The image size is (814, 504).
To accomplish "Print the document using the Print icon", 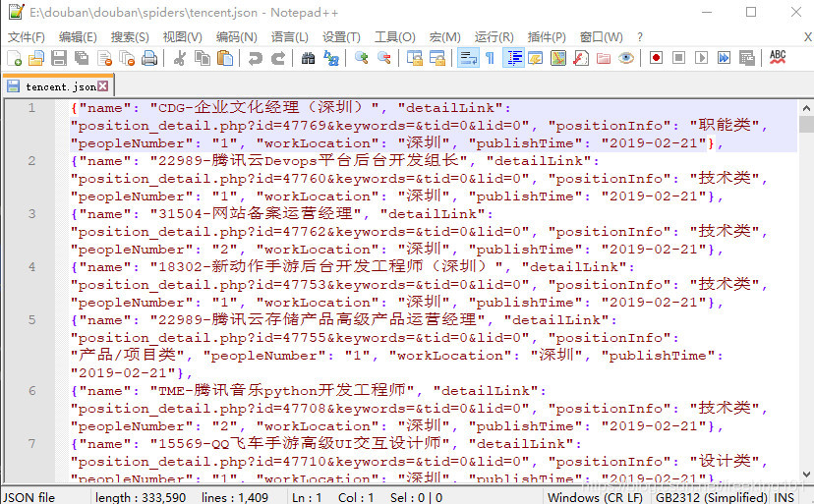I will [x=149, y=58].
